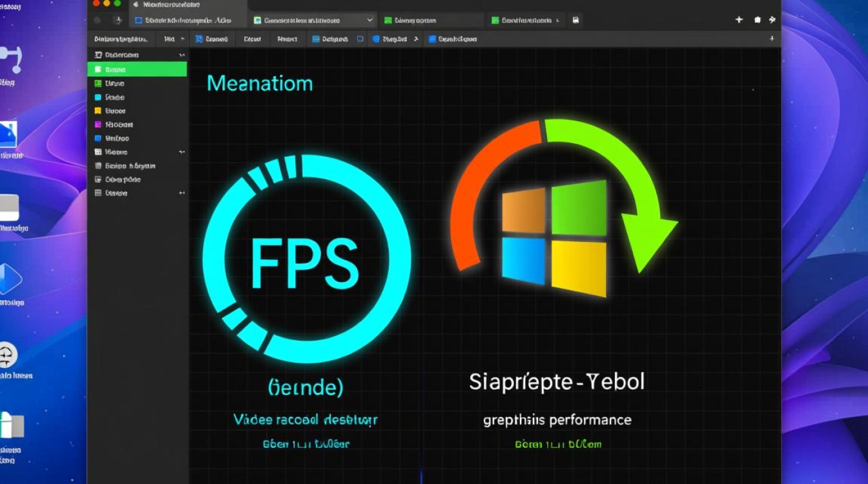Viewport: 868px width, 484px height.
Task: Enable the round record toggle at top left
Action: pos(97,20)
